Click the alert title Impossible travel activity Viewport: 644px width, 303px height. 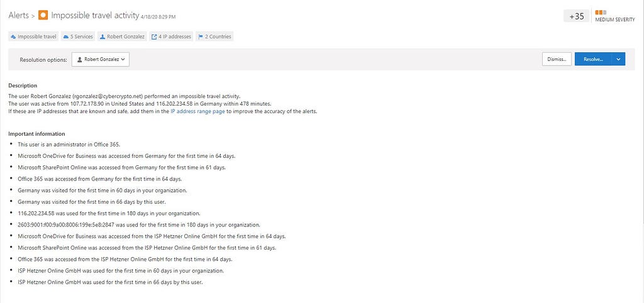(95, 15)
